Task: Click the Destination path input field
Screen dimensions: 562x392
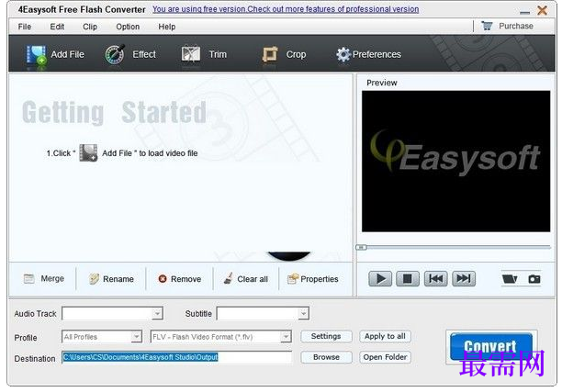Action: [x=176, y=357]
